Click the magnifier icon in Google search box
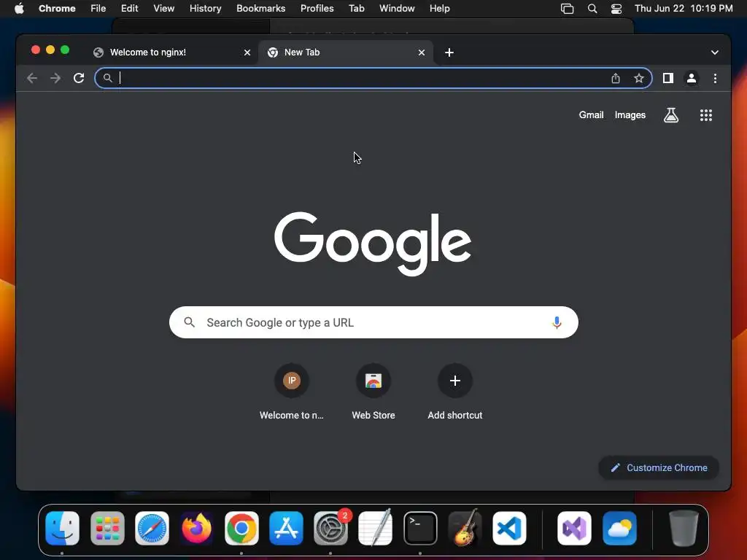The height and width of the screenshot is (560, 747). click(x=189, y=322)
